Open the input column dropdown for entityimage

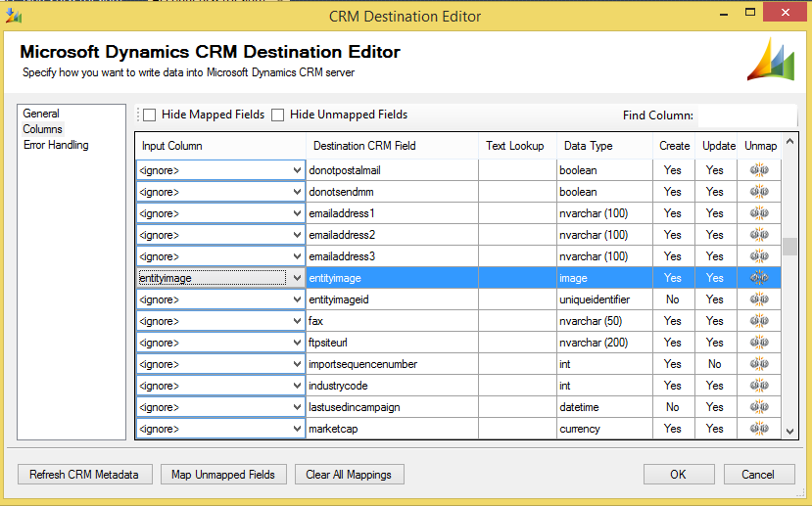click(298, 278)
